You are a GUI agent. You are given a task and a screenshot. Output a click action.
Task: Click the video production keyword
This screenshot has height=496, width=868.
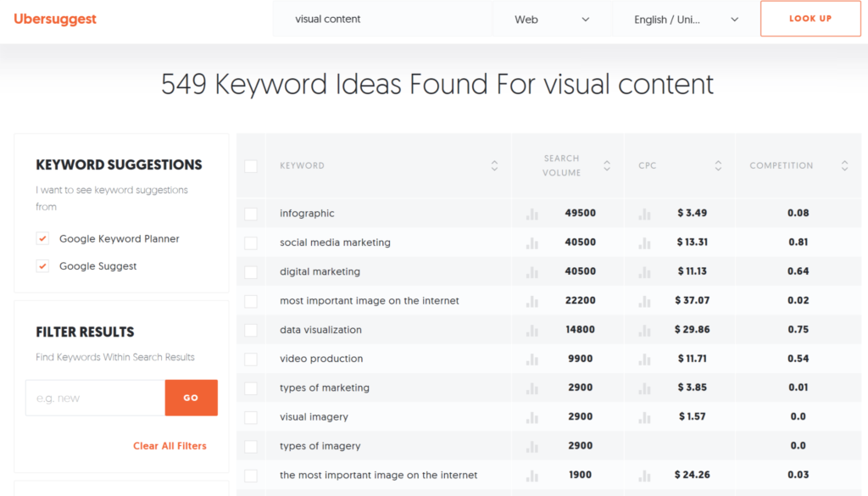point(321,358)
